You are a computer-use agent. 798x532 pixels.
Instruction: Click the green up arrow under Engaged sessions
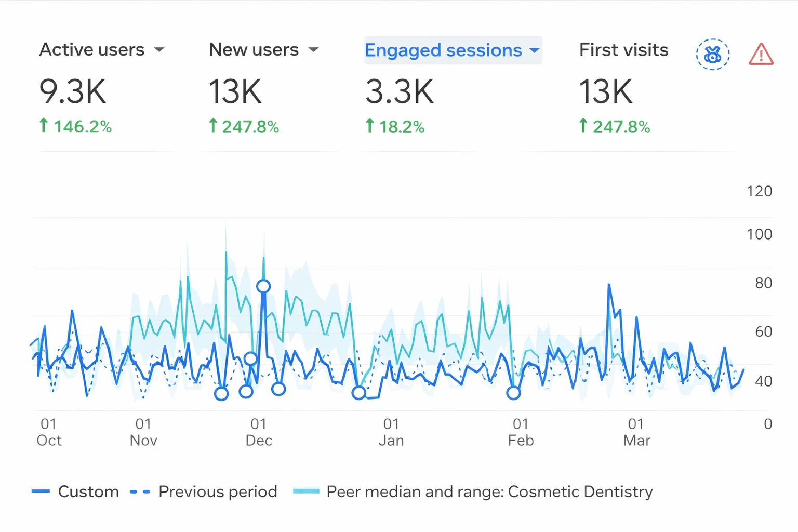click(369, 126)
